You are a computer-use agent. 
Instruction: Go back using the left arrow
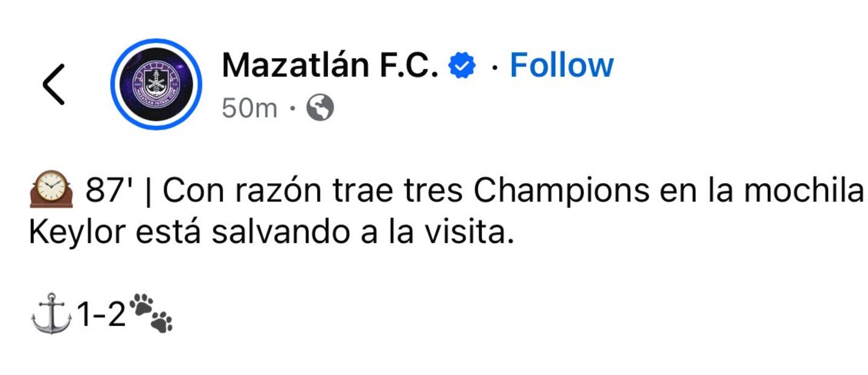tap(53, 84)
